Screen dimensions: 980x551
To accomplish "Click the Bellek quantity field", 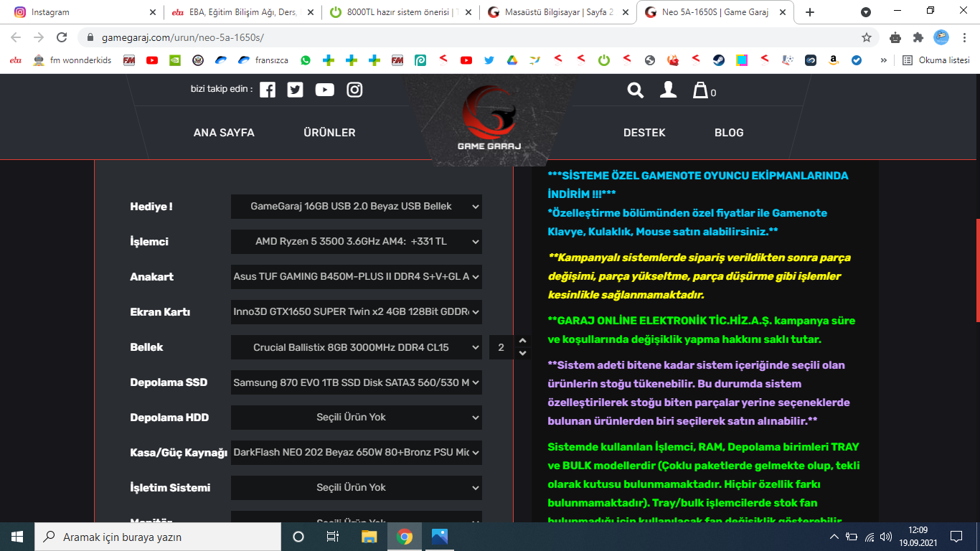I will pyautogui.click(x=501, y=347).
